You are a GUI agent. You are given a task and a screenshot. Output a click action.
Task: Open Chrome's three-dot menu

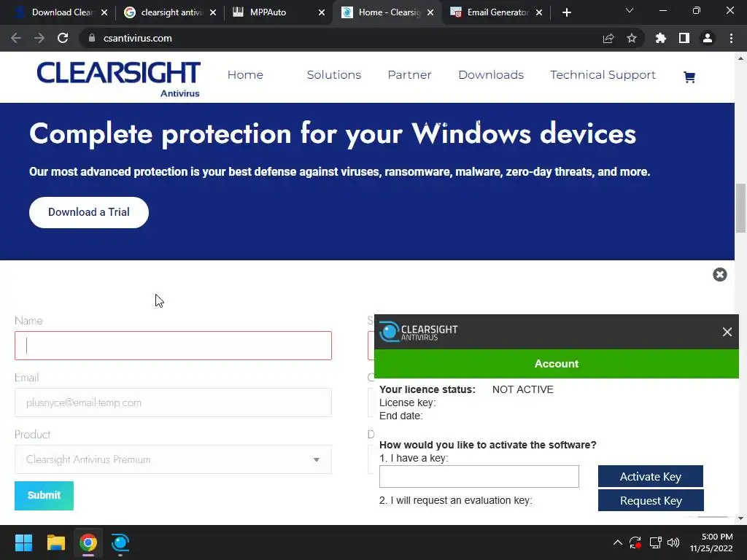pos(731,38)
